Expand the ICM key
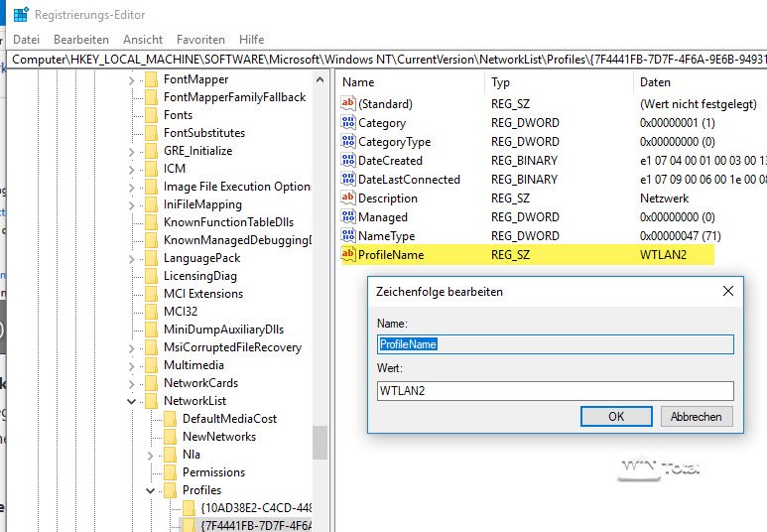The height and width of the screenshot is (532, 767). point(131,170)
